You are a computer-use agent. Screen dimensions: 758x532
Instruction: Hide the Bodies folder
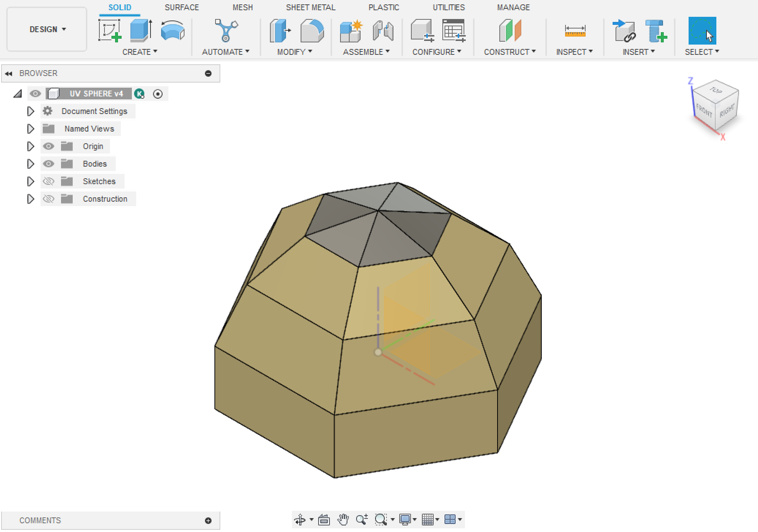point(48,164)
